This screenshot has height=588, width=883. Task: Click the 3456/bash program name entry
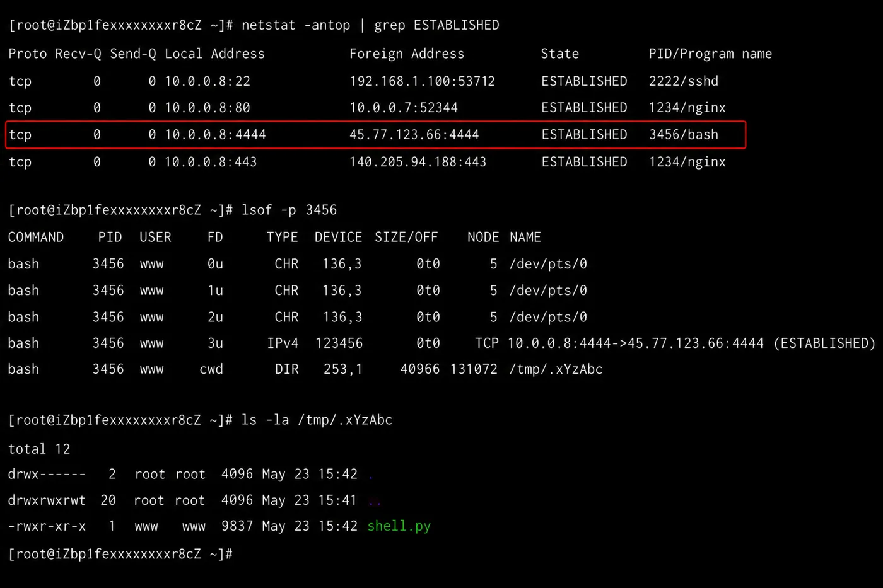point(684,135)
